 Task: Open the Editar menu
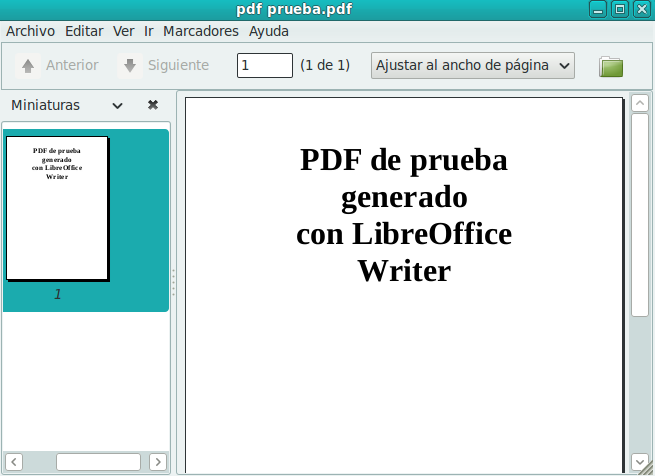84,31
